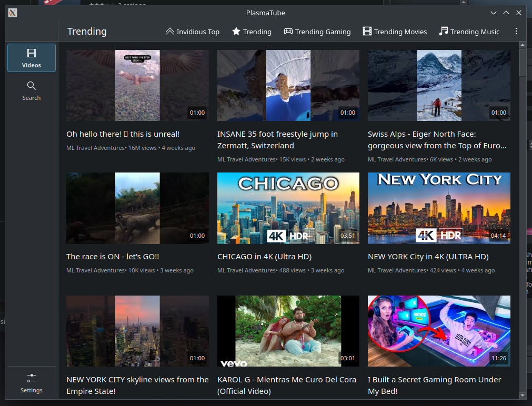532x406 pixels.
Task: Open the KAROL G vevo thumbnail
Action: 288,331
